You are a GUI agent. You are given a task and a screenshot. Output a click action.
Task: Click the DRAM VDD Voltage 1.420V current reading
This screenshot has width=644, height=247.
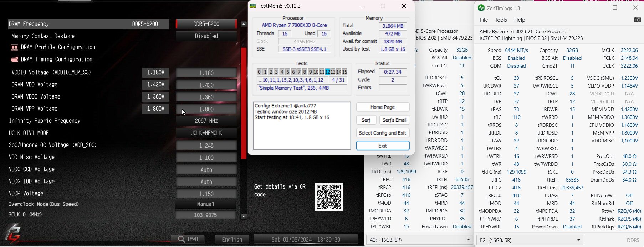156,85
